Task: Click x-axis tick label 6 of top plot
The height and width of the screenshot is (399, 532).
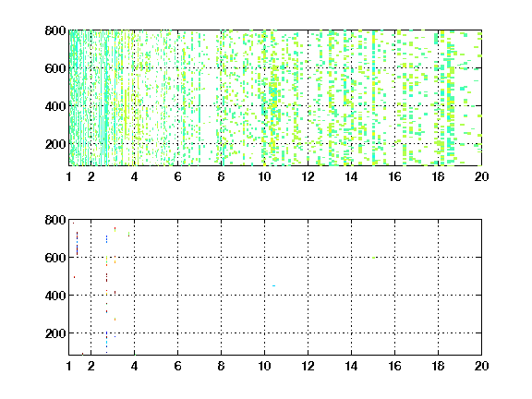Action: 177,176
